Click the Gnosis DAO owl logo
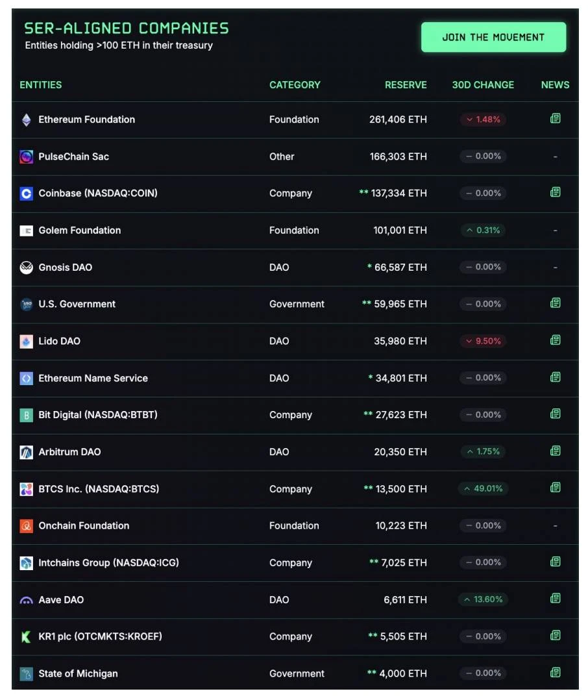Viewport: 588px width, 700px height. (27, 267)
